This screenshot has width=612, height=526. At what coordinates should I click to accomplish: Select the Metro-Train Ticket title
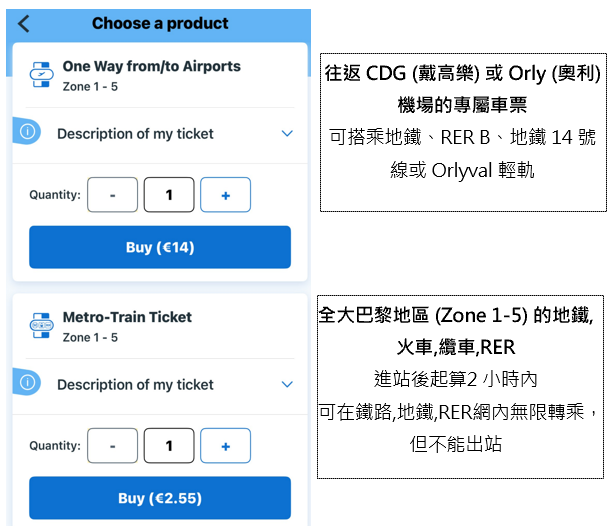127,318
